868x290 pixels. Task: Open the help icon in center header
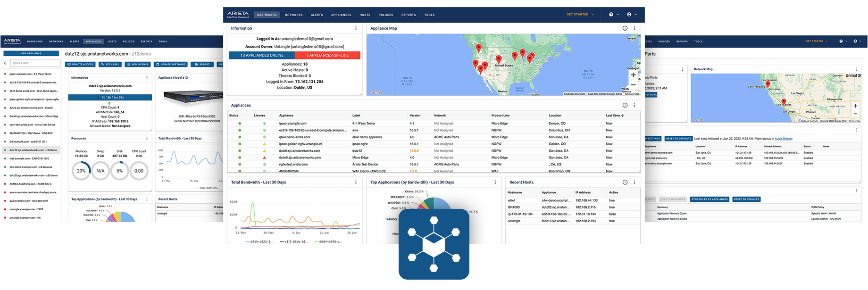pos(611,15)
